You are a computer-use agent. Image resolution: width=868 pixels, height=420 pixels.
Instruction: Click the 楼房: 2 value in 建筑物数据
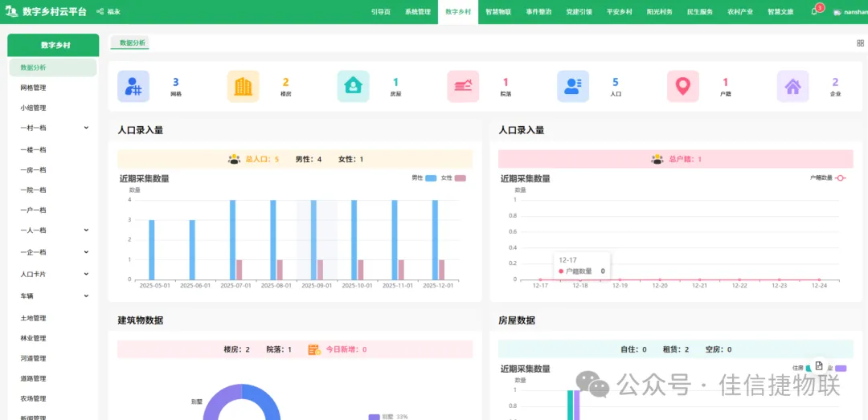tap(237, 349)
